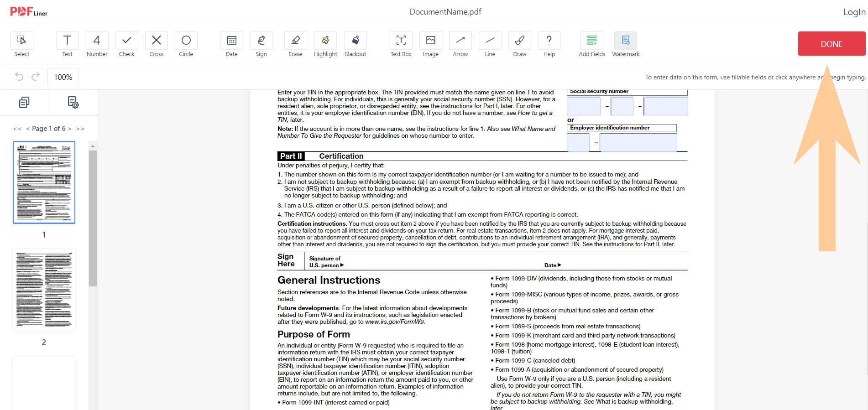Click the LogIn link
The image size is (868, 410).
pos(854,12)
